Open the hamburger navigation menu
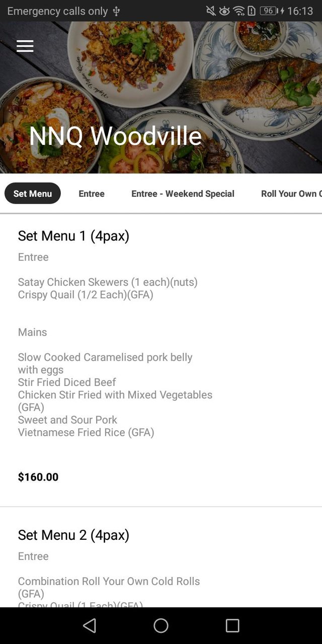The height and width of the screenshot is (644, 322). [x=25, y=46]
